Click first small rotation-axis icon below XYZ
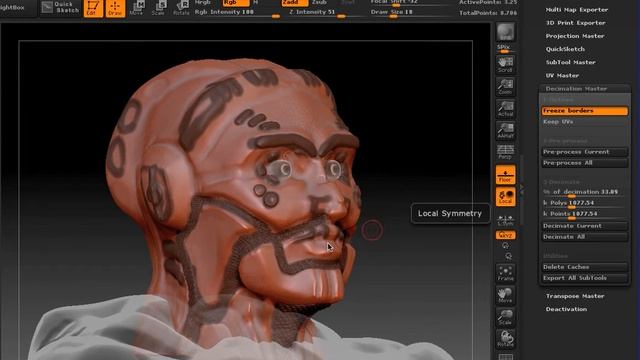The image size is (640, 360). pos(506,246)
